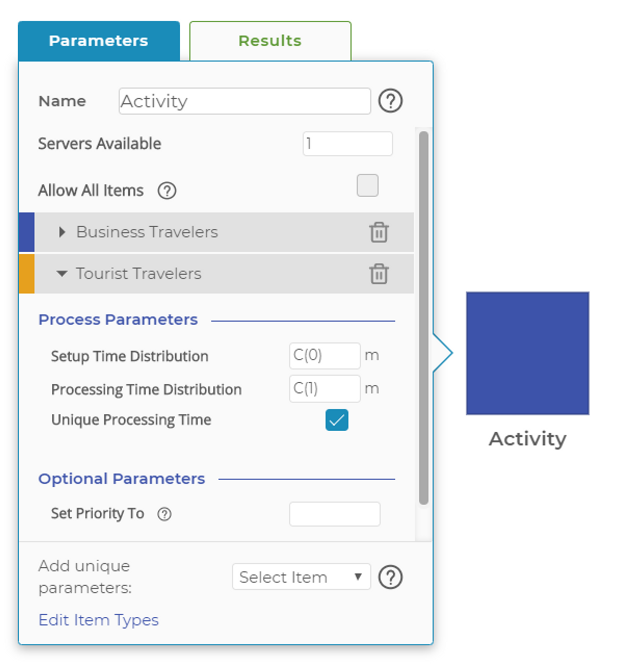Viewport: 631px width, 672px height.
Task: Collapse the Tourist Travelers section
Action: [x=62, y=274]
